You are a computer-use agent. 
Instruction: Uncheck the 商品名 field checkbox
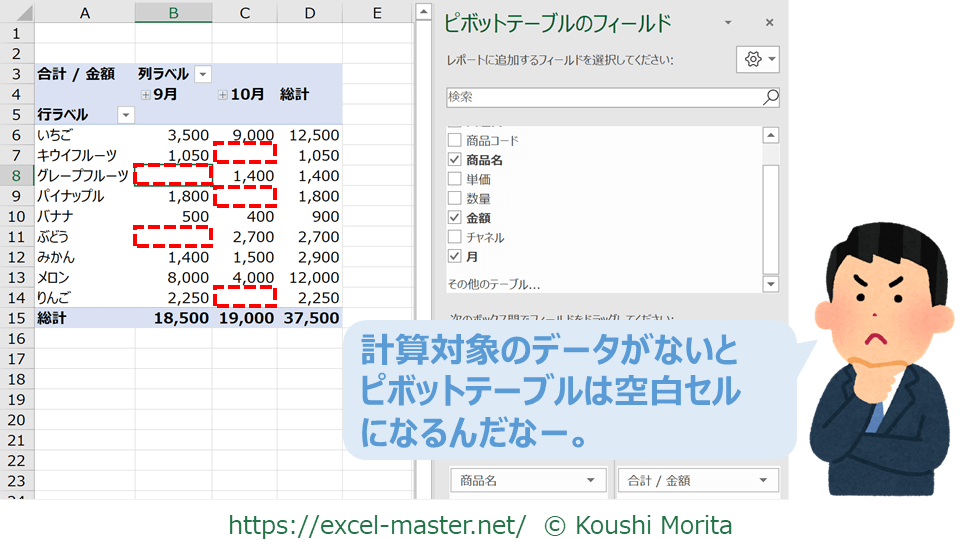[x=455, y=160]
